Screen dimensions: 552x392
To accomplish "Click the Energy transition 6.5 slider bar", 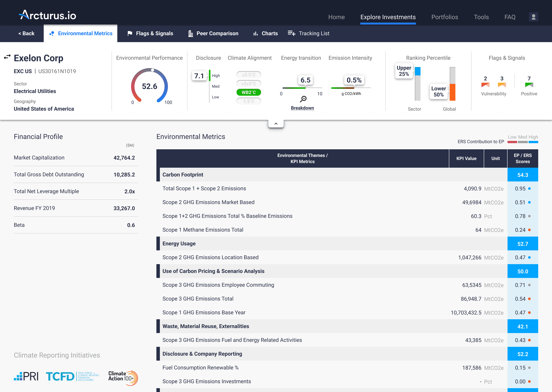I will pyautogui.click(x=302, y=88).
